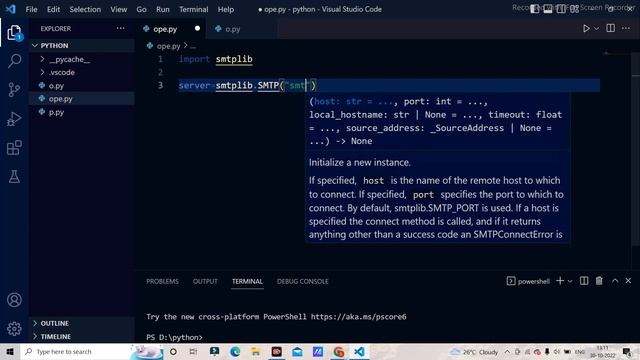Close the terminal panel

coord(628,281)
